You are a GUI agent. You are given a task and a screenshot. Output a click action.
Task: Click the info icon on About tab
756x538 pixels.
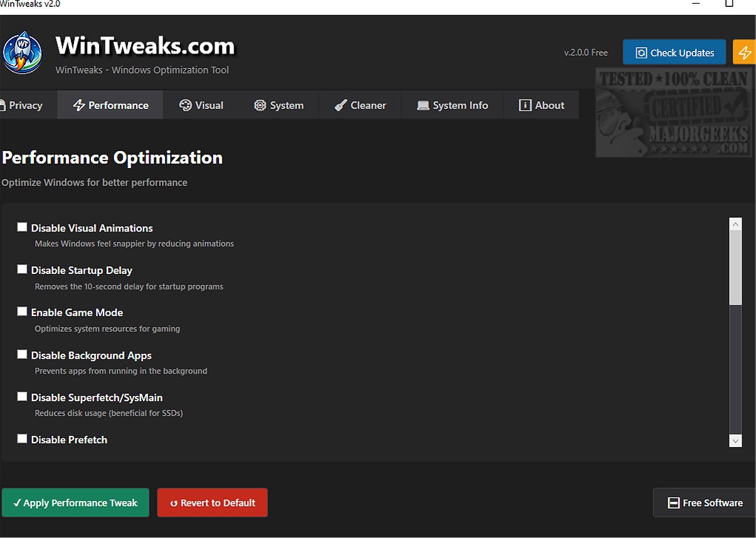(525, 105)
